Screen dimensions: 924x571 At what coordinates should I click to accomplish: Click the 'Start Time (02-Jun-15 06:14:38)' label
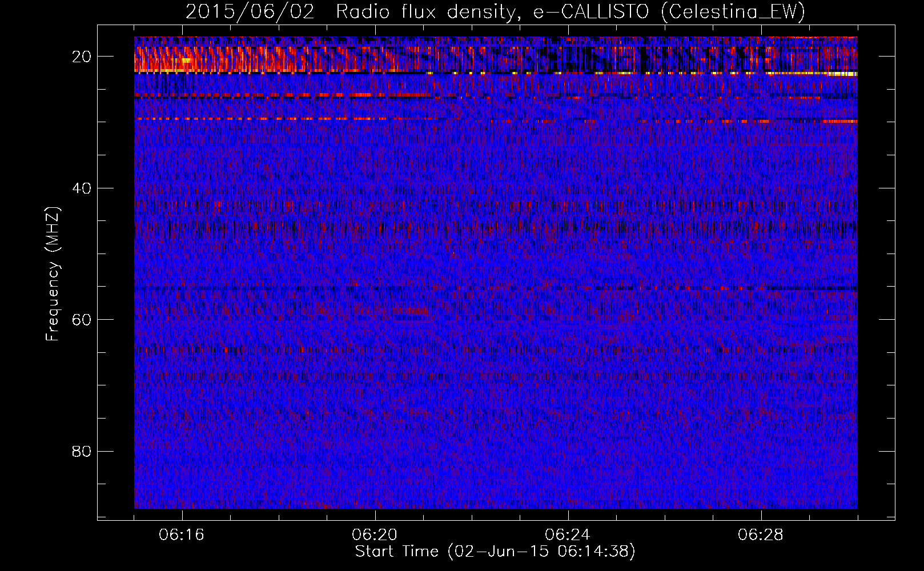495,552
